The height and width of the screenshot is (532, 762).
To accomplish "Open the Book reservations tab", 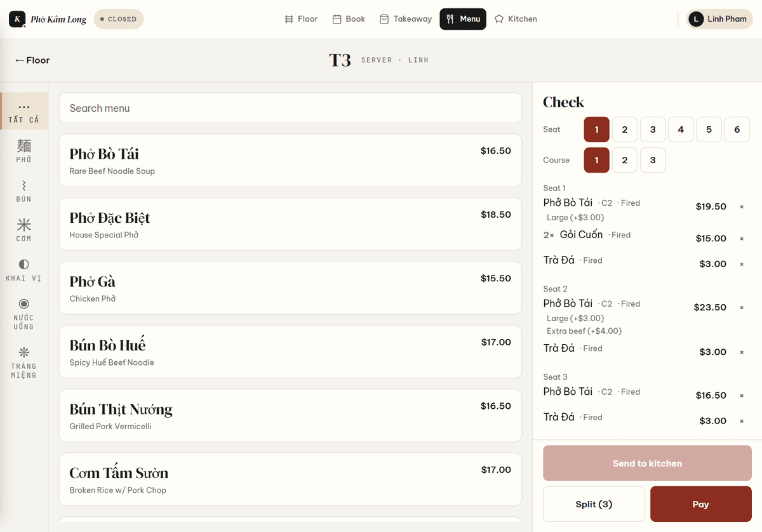I will point(349,19).
